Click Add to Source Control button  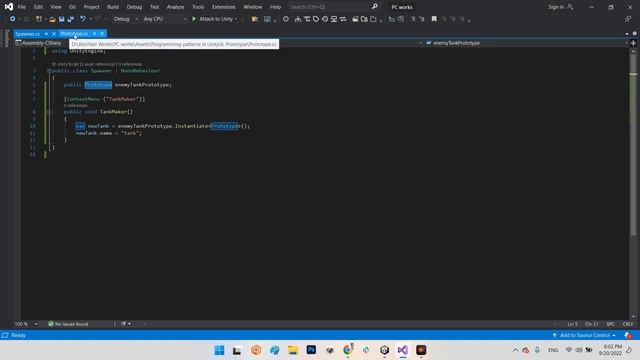click(x=584, y=335)
